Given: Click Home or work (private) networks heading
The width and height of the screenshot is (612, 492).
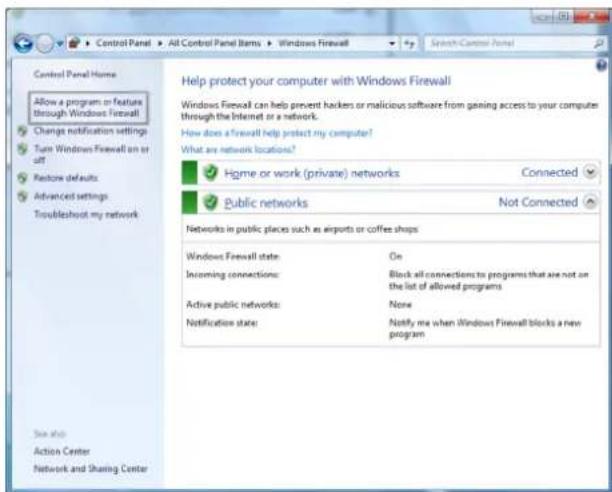Looking at the screenshot, I should click(x=311, y=173).
